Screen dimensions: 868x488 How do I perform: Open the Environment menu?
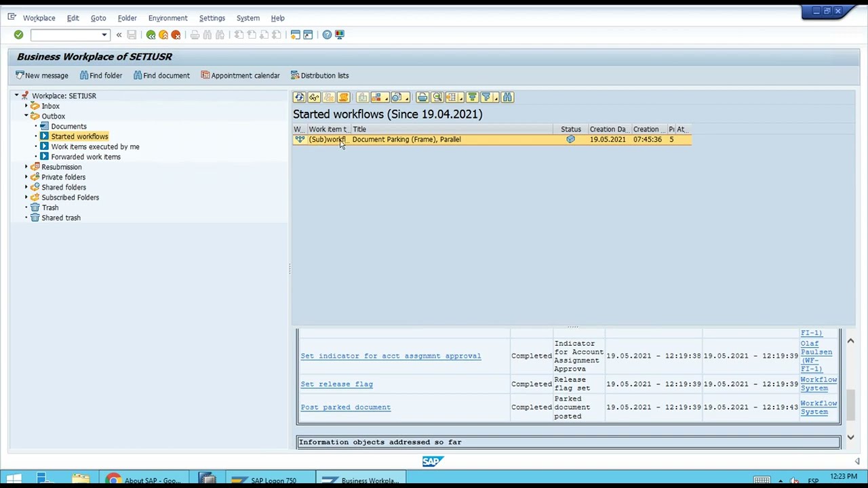pos(167,18)
